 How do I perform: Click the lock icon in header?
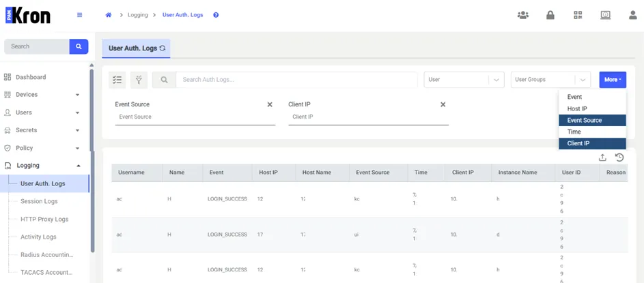pos(550,15)
